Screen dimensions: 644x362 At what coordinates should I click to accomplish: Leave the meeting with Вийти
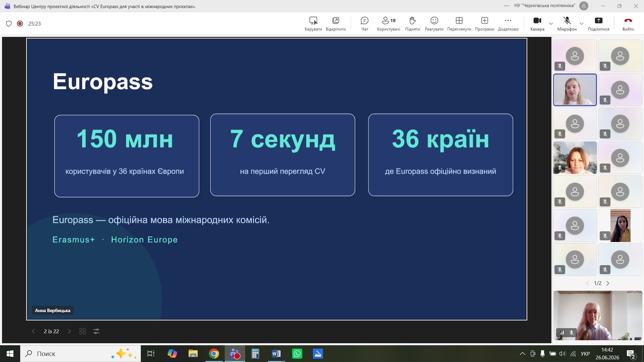coord(628,24)
